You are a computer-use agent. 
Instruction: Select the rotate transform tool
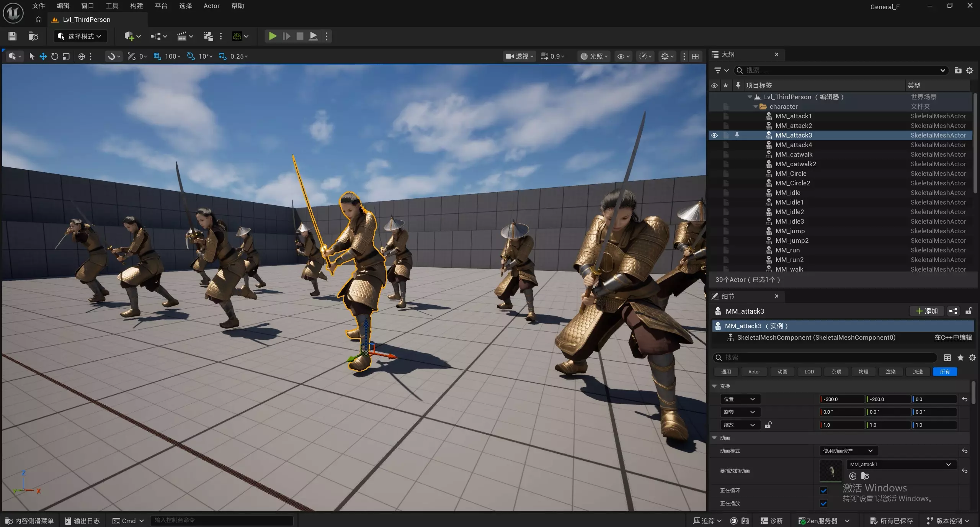pos(55,56)
